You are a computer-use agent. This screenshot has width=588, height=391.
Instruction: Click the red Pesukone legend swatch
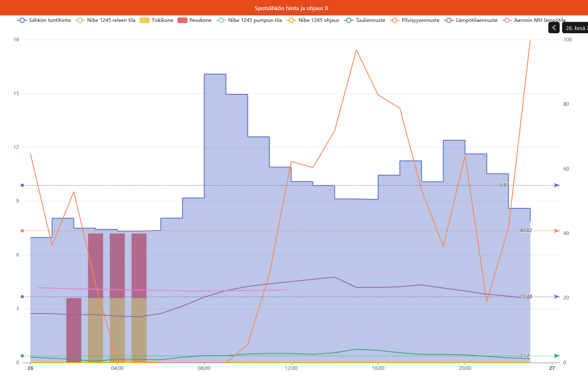pyautogui.click(x=182, y=20)
